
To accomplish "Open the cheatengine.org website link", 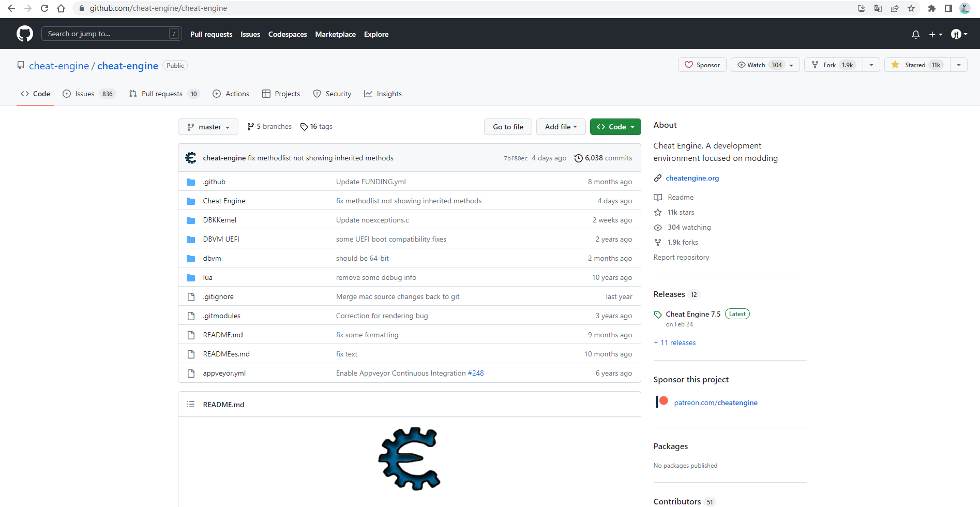I will coord(692,178).
